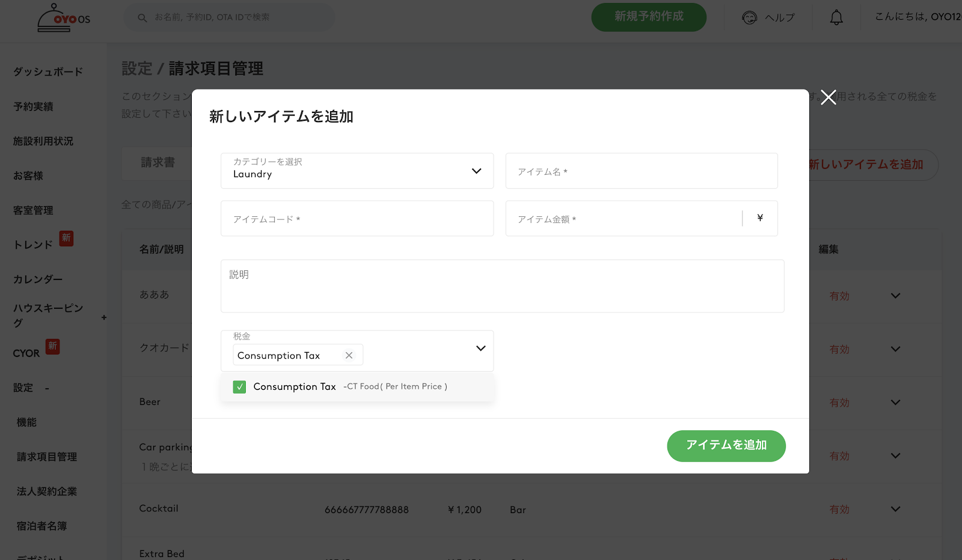Expand the Car parking row chevron
Image resolution: width=962 pixels, height=560 pixels.
coord(895,456)
